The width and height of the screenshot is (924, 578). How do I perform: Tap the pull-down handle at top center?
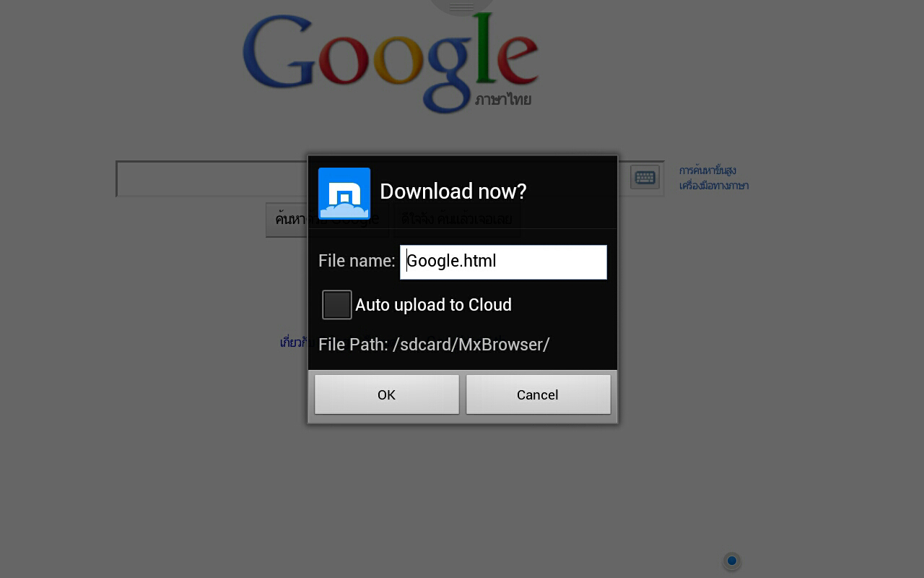tap(462, 7)
